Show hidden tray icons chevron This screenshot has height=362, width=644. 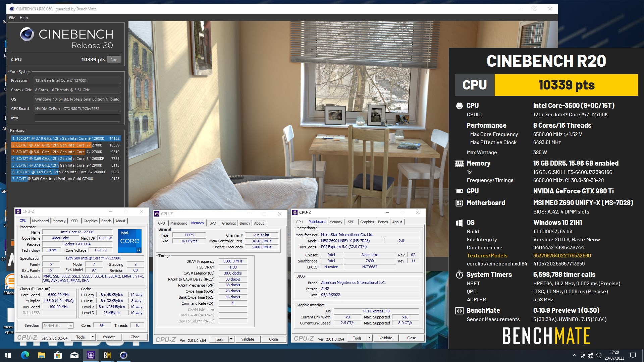(574, 355)
